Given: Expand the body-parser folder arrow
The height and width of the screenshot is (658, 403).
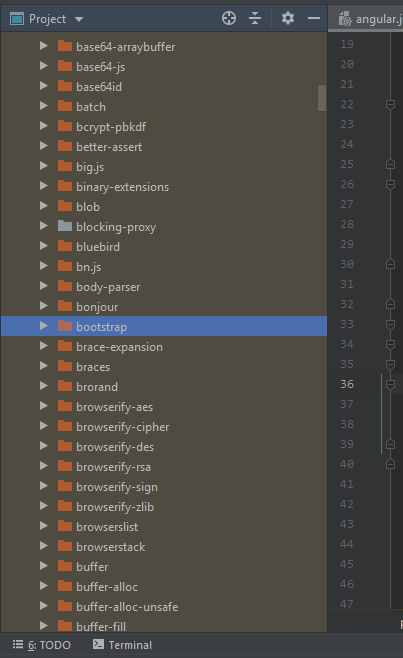Looking at the screenshot, I should (44, 286).
